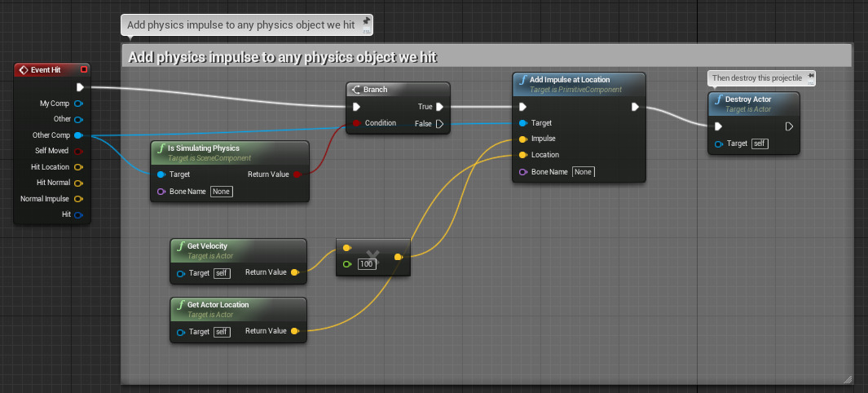Click the red Event Hit delegate pin

pos(83,70)
